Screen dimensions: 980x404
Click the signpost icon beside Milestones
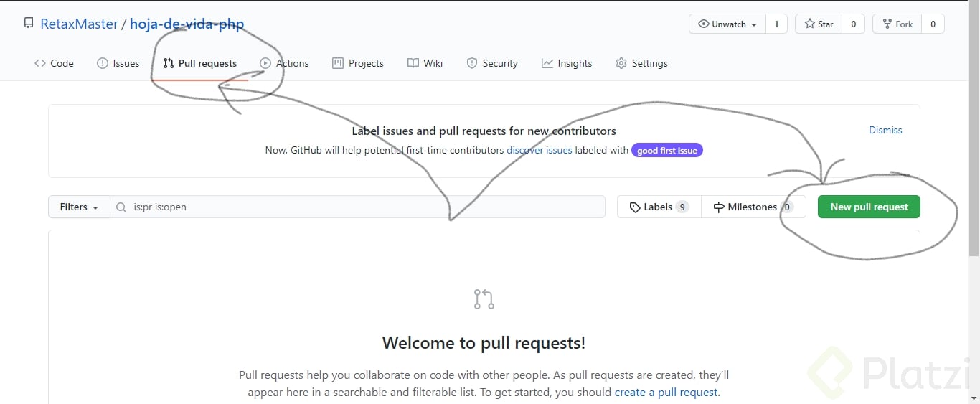click(x=719, y=207)
